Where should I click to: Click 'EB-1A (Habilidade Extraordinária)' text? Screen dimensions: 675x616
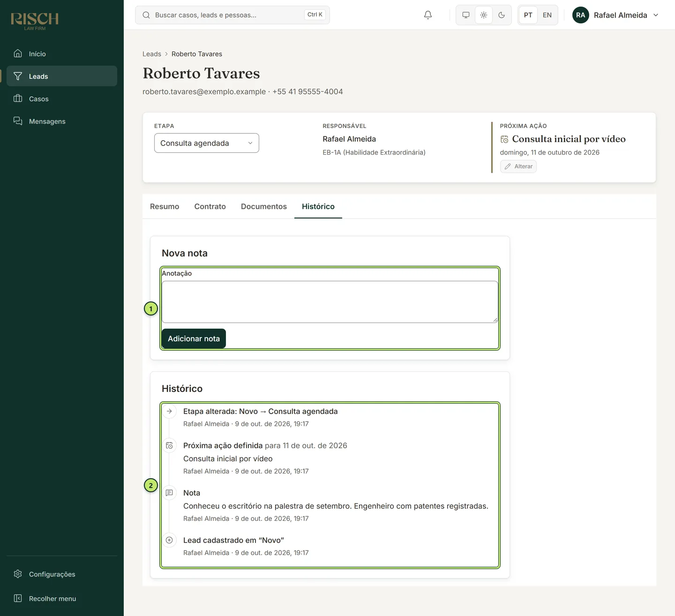point(374,152)
